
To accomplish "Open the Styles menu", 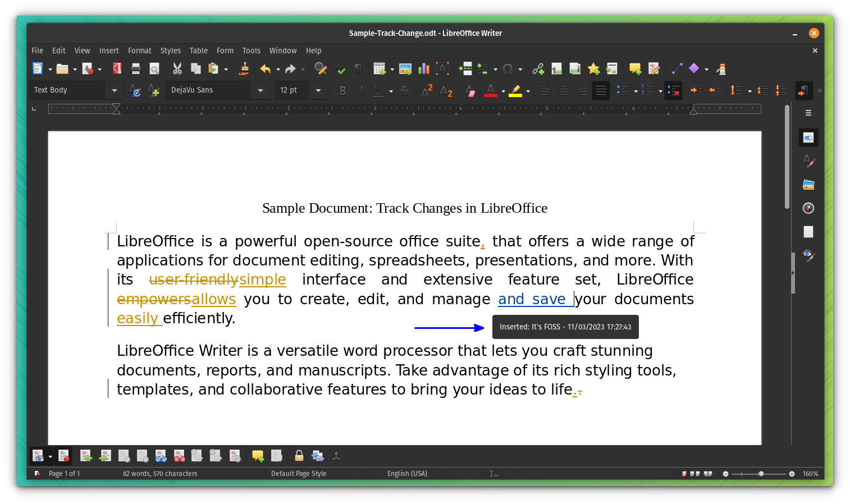I will pyautogui.click(x=171, y=51).
